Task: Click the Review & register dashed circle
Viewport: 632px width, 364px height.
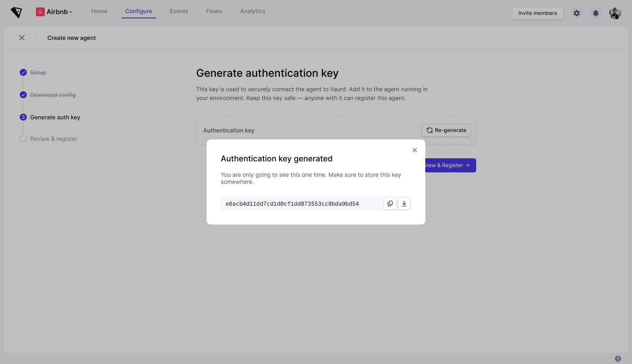Action: click(23, 139)
